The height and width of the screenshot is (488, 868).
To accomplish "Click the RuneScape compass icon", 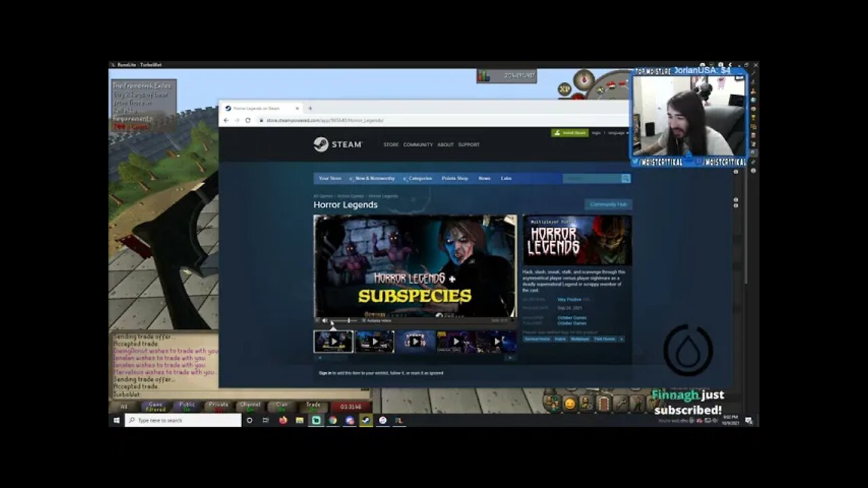I will 584,80.
